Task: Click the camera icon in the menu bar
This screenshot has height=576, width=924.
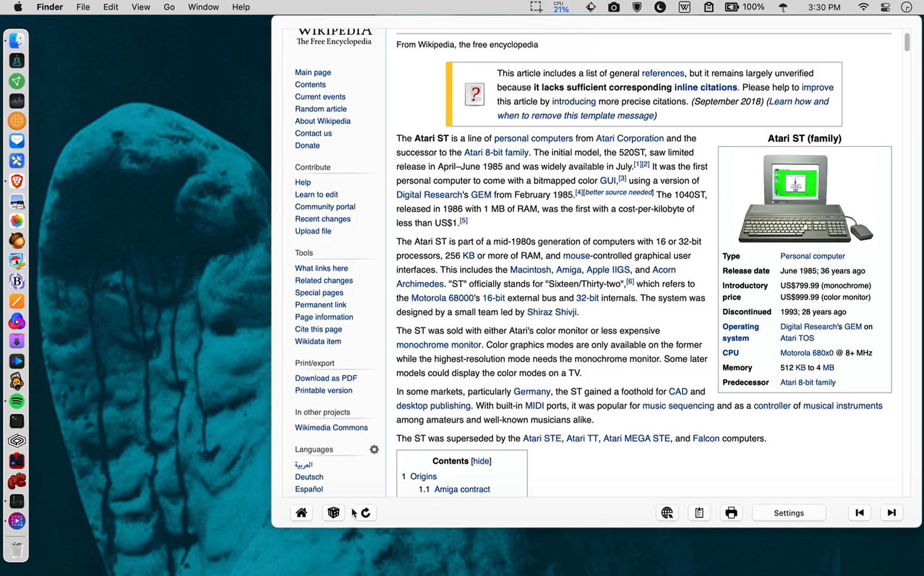Action: click(614, 7)
